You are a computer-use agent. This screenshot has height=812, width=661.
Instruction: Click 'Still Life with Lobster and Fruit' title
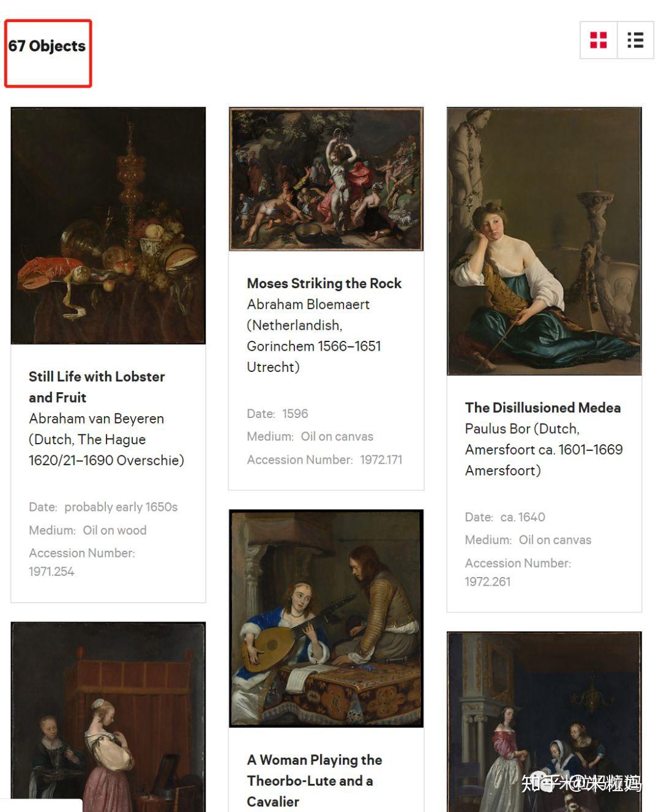pyautogui.click(x=97, y=387)
